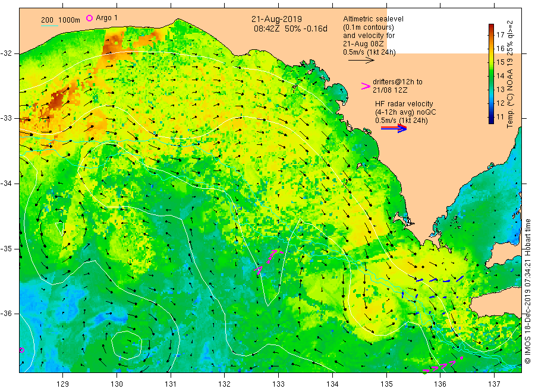Image resolution: width=535 pixels, height=392 pixels.
Task: Click the color bar label 17
Action: point(500,34)
